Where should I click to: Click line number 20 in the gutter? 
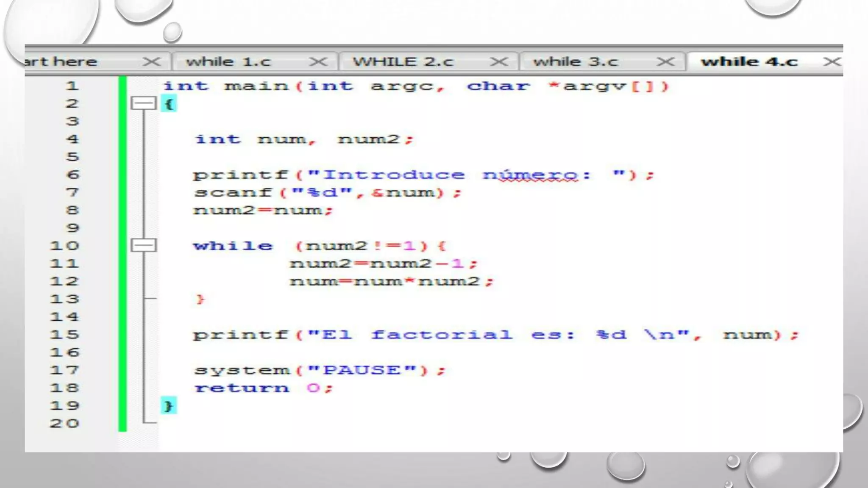click(64, 423)
